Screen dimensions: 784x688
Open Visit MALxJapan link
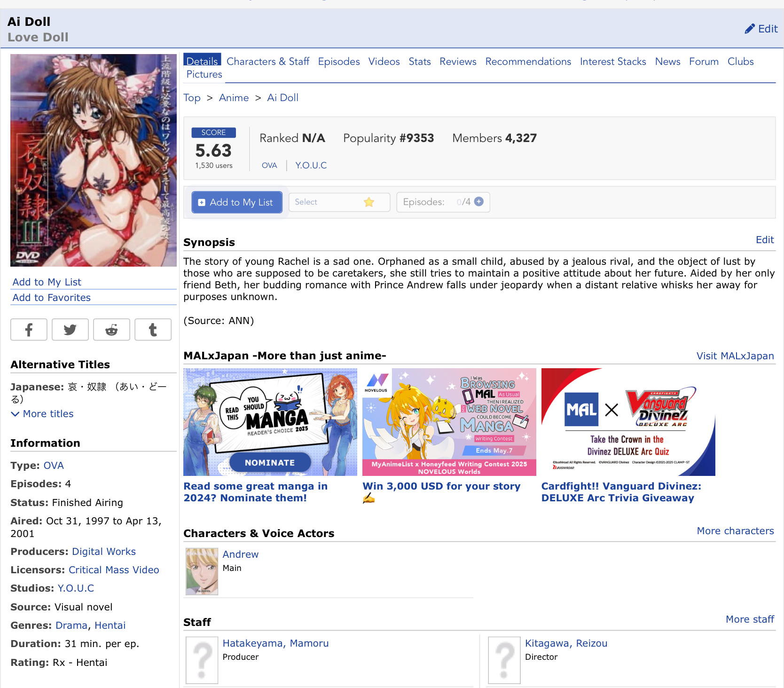coord(735,356)
